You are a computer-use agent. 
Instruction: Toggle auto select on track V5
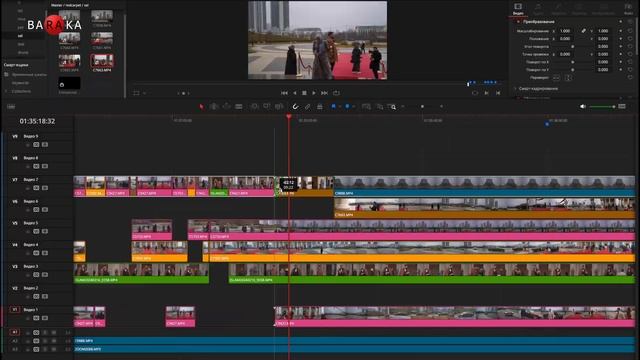tap(36, 231)
